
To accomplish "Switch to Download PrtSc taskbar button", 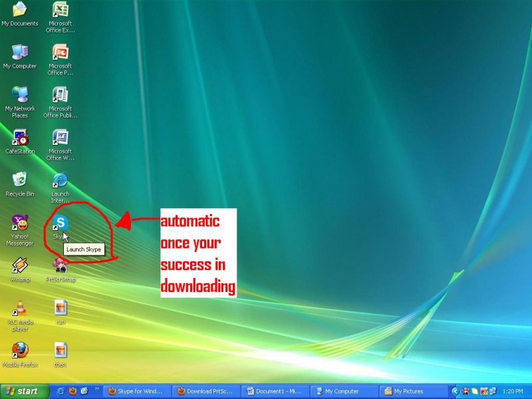I will pos(206,391).
